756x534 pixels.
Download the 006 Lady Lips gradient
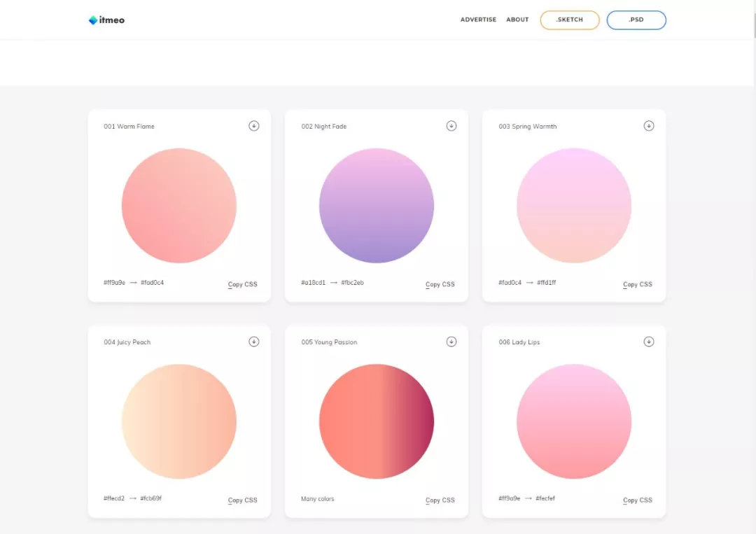point(648,342)
